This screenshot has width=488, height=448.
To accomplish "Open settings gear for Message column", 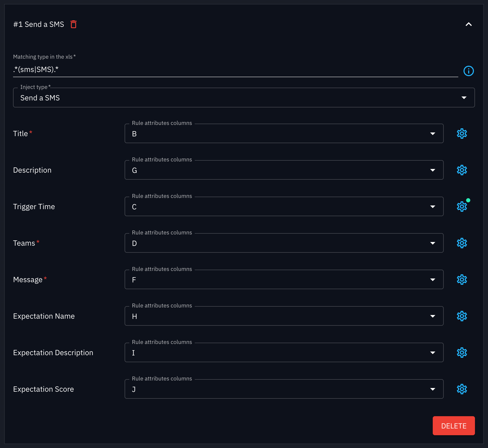I will point(462,279).
